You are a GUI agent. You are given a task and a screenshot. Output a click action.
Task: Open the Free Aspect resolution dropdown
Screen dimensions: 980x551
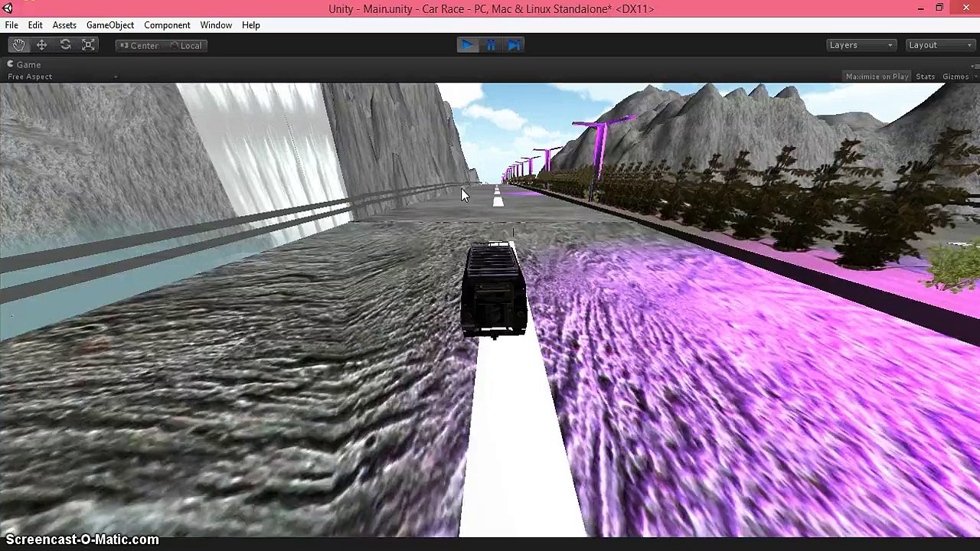(x=62, y=77)
